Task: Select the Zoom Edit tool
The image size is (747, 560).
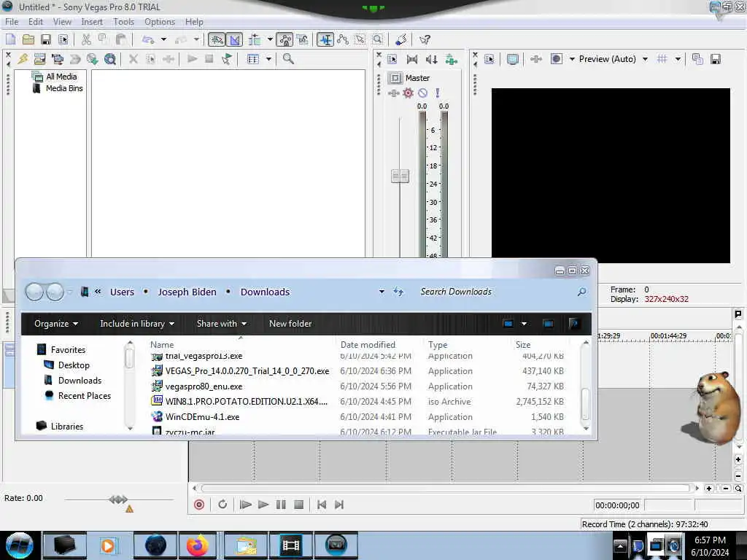Action: [x=377, y=39]
